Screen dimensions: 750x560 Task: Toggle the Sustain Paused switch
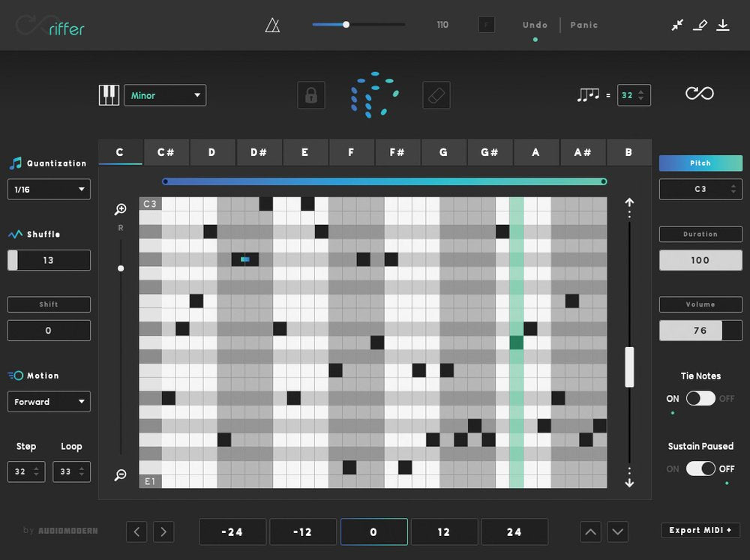(x=700, y=469)
